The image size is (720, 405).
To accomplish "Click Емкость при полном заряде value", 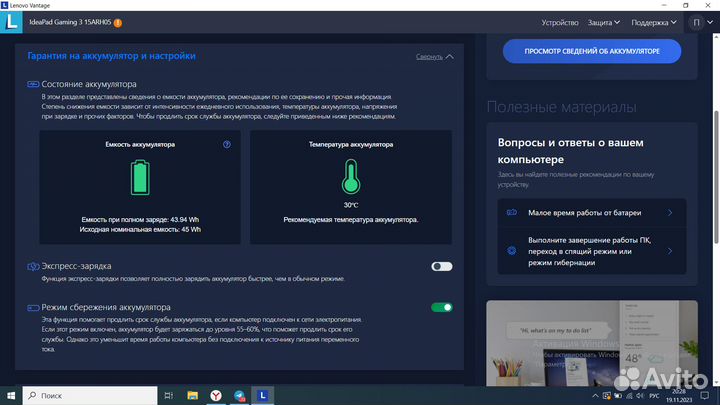I will (140, 219).
